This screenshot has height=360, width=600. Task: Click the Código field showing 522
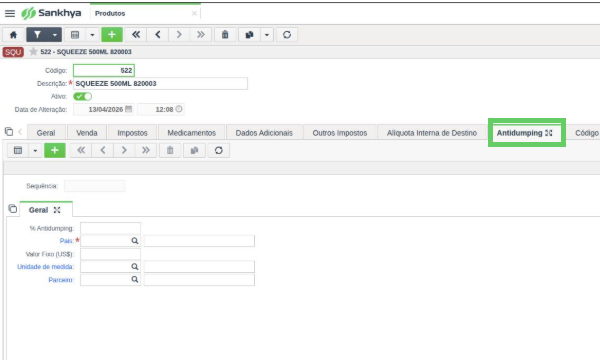[104, 70]
